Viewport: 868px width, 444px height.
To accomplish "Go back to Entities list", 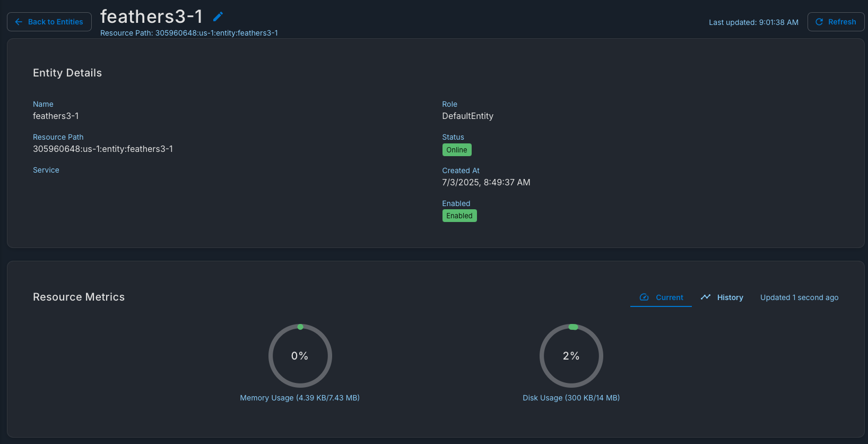I will point(49,22).
